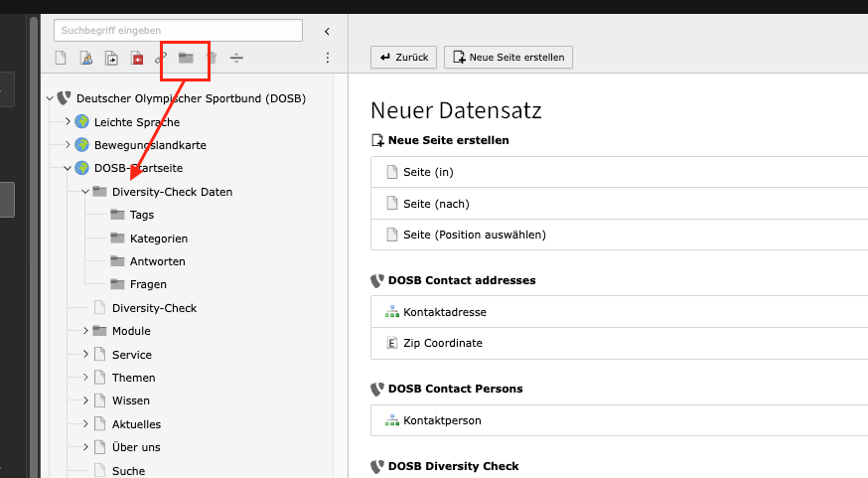
Task: Select the red mount point page icon
Action: [x=137, y=58]
